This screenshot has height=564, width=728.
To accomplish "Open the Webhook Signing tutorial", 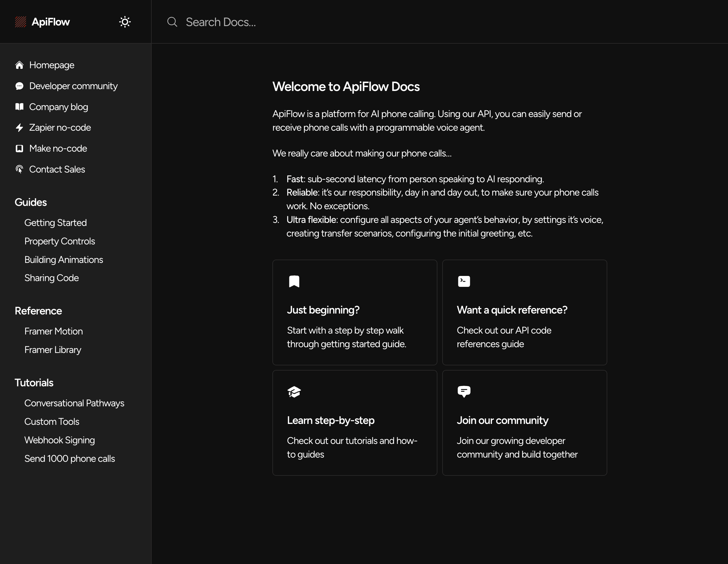I will click(x=59, y=440).
